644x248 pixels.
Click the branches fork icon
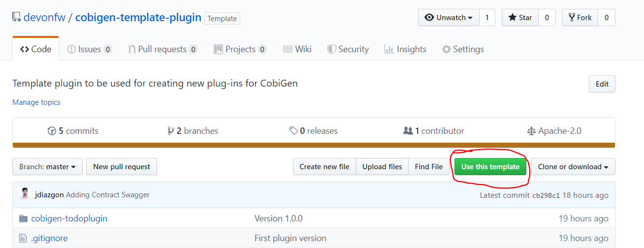coord(171,131)
